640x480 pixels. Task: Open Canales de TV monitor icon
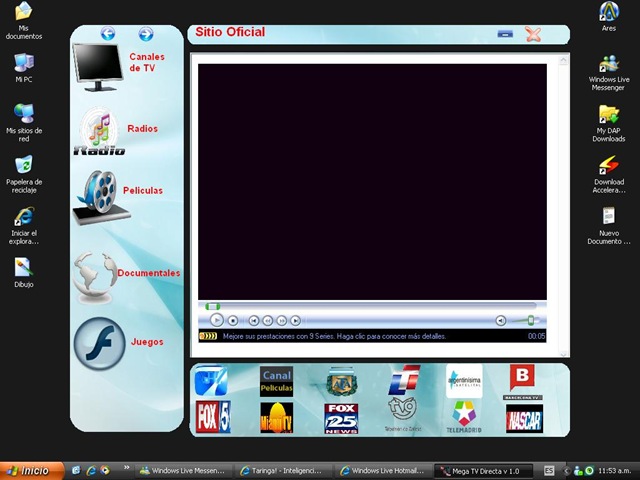98,67
